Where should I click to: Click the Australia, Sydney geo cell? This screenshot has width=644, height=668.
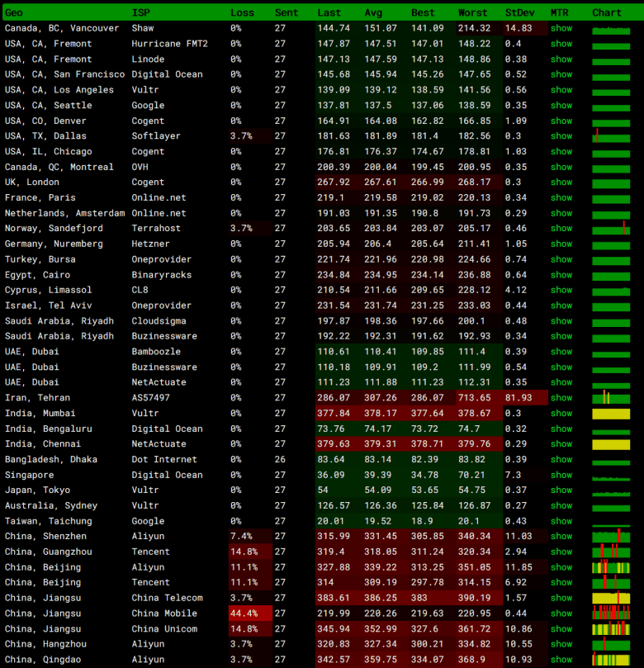coord(51,505)
